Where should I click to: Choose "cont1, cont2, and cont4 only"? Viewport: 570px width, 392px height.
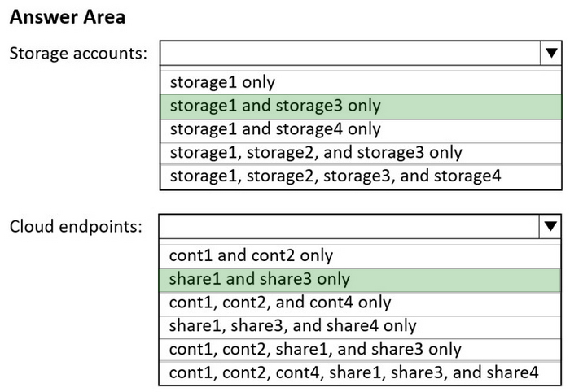360,303
